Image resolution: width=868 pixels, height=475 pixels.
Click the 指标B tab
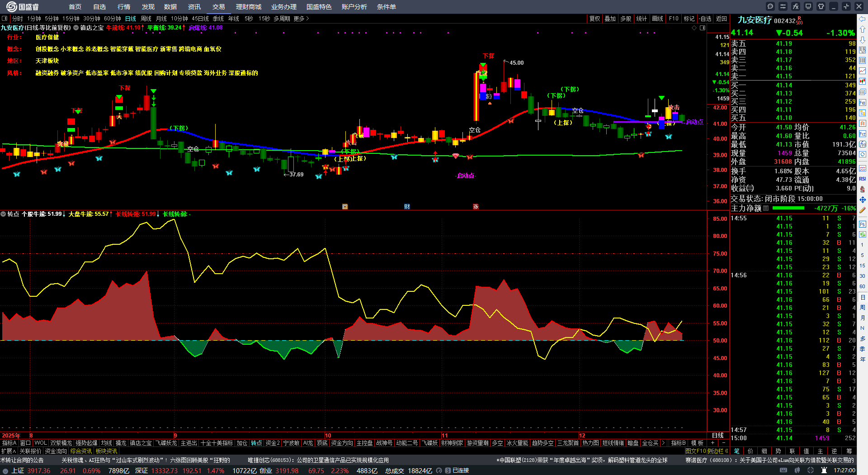coord(679,443)
